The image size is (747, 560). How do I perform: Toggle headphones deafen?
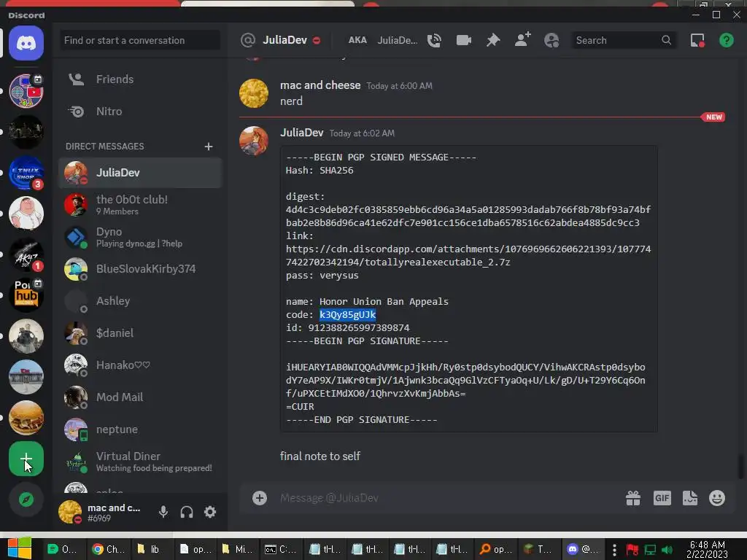click(x=187, y=512)
